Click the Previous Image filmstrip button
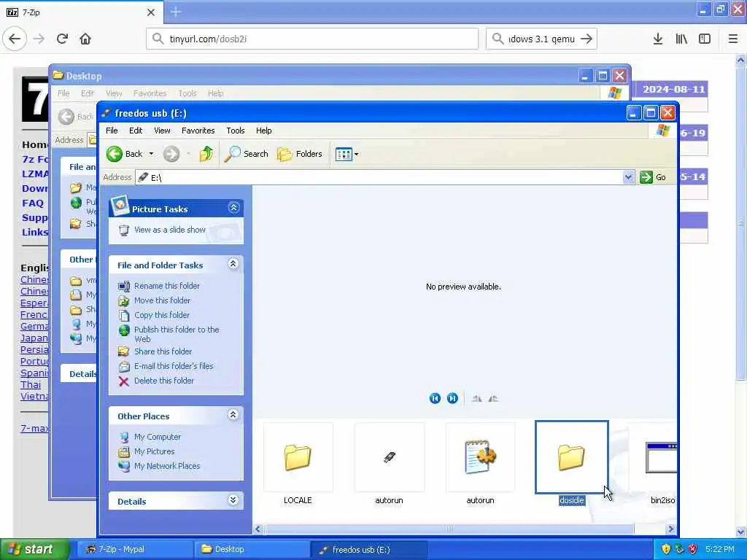The height and width of the screenshot is (560, 747). pyautogui.click(x=435, y=398)
